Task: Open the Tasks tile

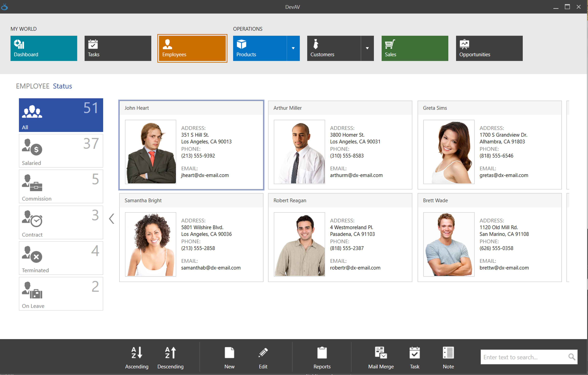Action: tap(118, 48)
